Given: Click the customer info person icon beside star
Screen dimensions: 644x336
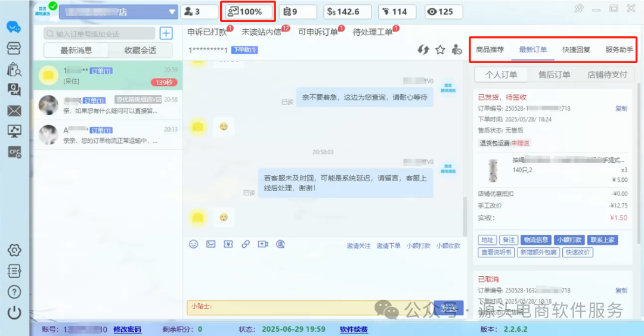Looking at the screenshot, I should [457, 49].
